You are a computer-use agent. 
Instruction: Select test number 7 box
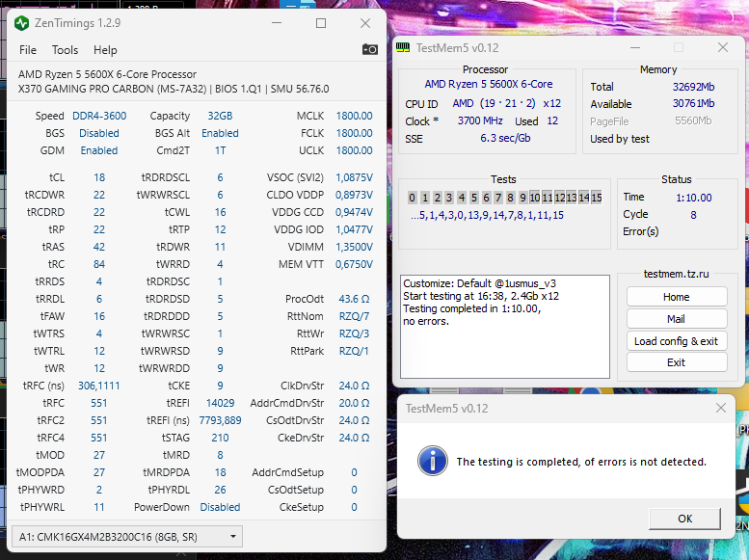498,198
